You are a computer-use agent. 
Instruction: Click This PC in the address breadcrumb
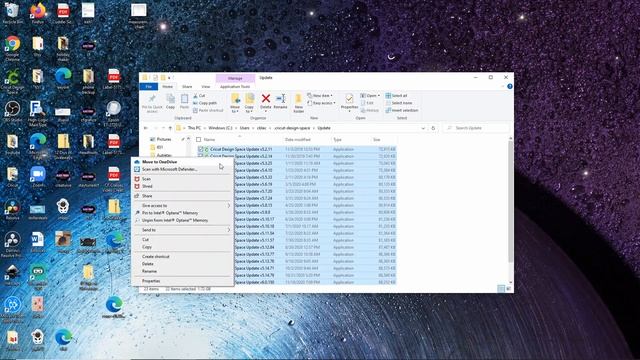[194, 128]
